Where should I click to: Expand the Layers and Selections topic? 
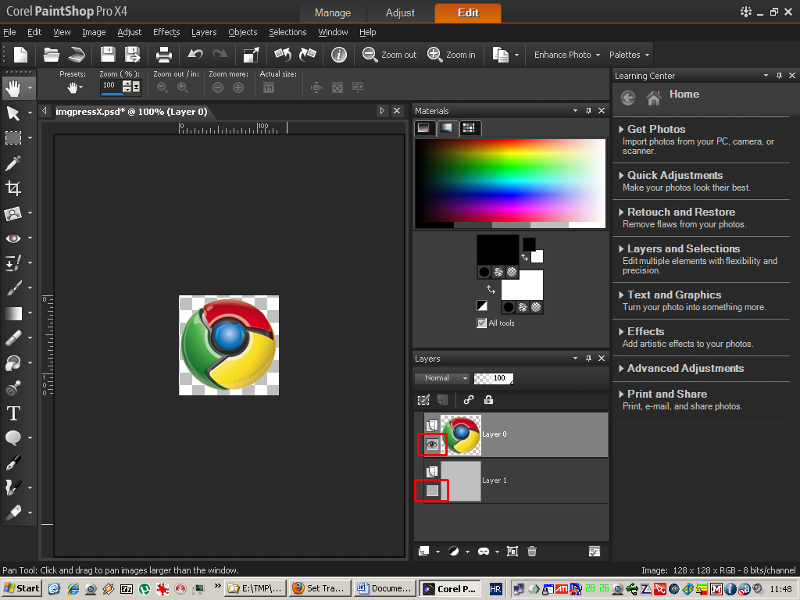pos(683,248)
